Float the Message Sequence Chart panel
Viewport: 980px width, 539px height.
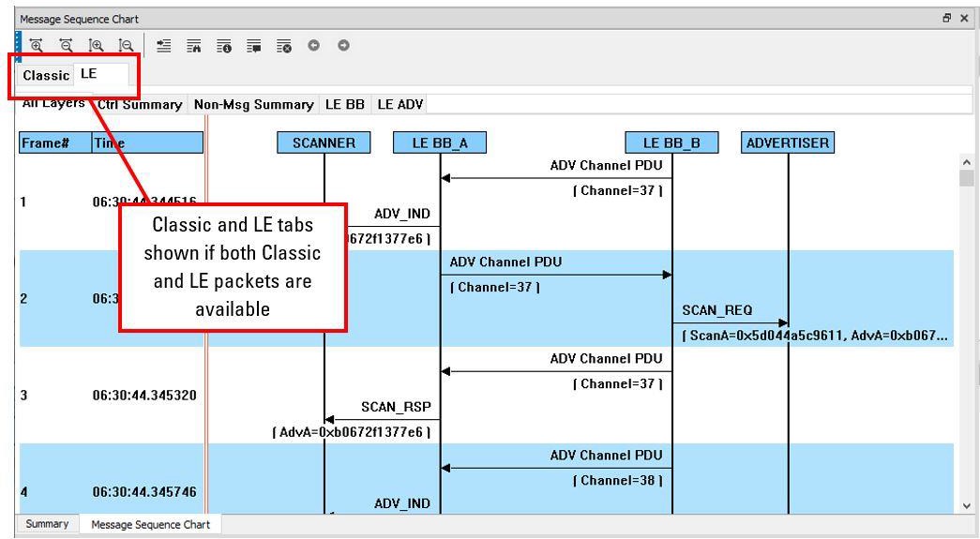[947, 18]
